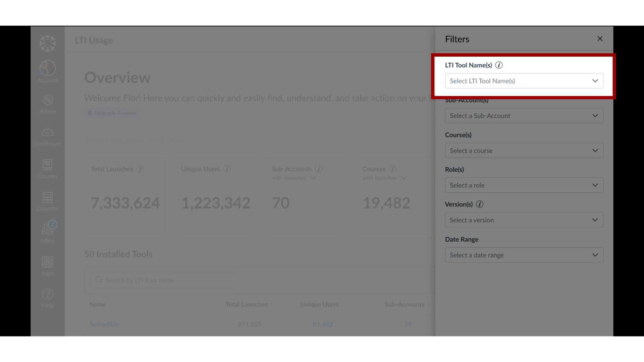Click the Version(s) info icon
This screenshot has height=362, width=644.
[x=480, y=204]
